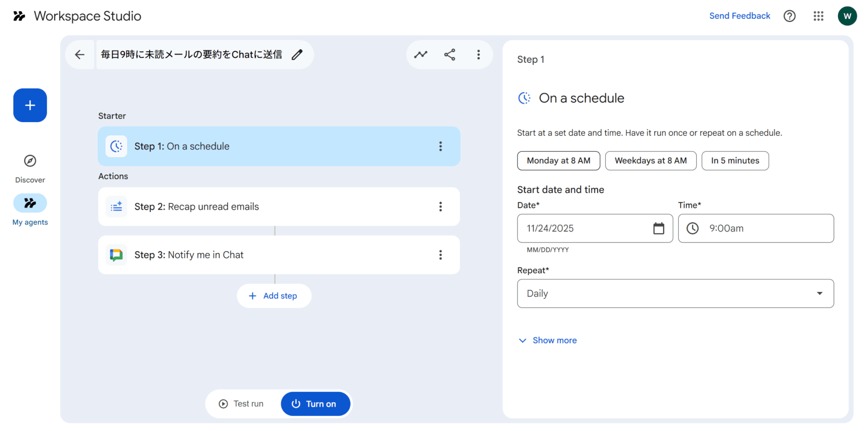Open Step 2 Recap unread emails options menu
This screenshot has height=431, width=868.
coord(440,207)
